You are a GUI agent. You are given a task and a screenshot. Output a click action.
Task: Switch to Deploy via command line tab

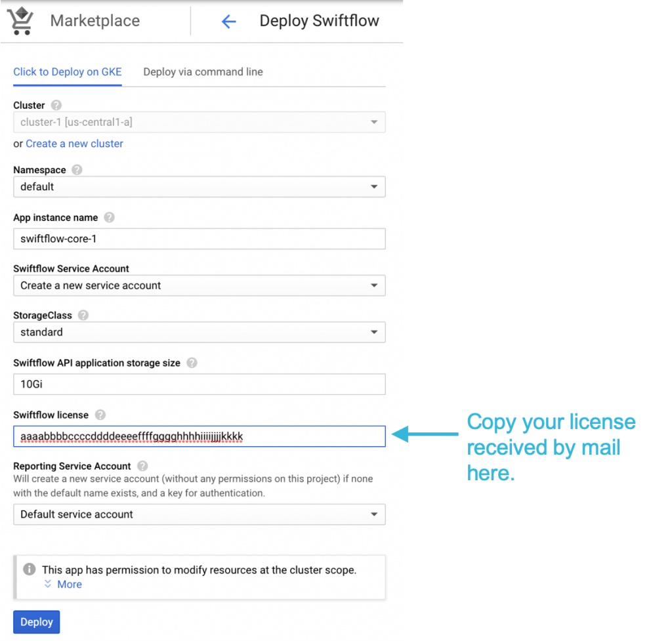203,72
